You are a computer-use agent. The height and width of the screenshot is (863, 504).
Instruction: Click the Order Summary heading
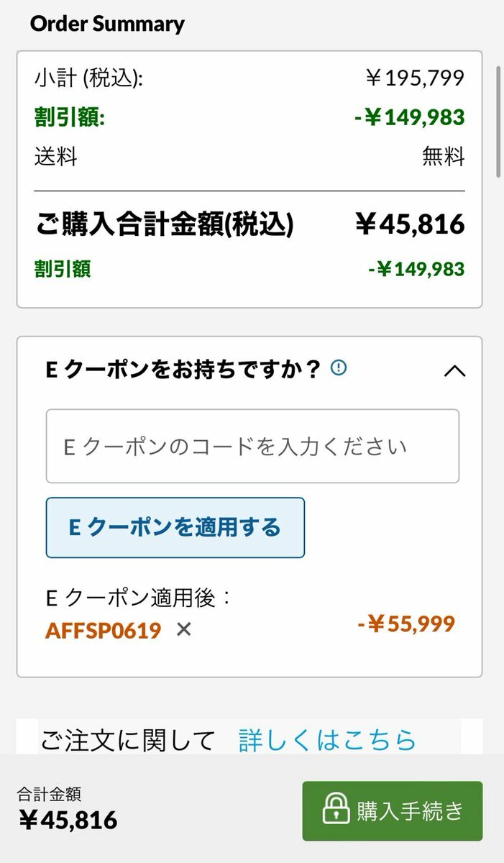tap(107, 24)
